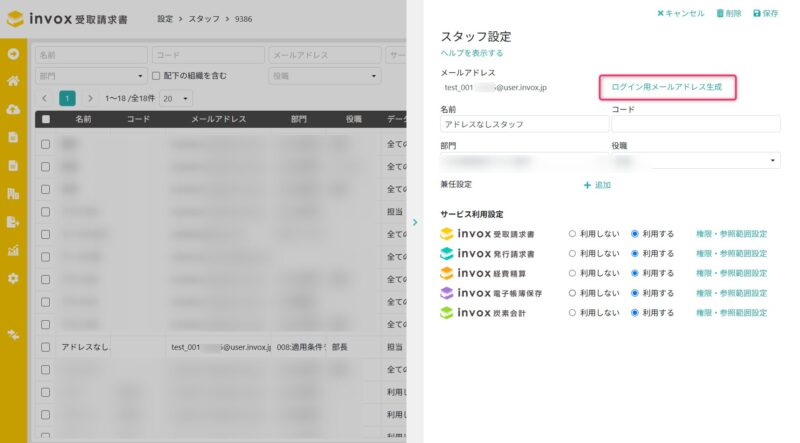
Task: Open 権限・参照範囲設定 for invox 電子帳簿保存
Action: coord(732,293)
